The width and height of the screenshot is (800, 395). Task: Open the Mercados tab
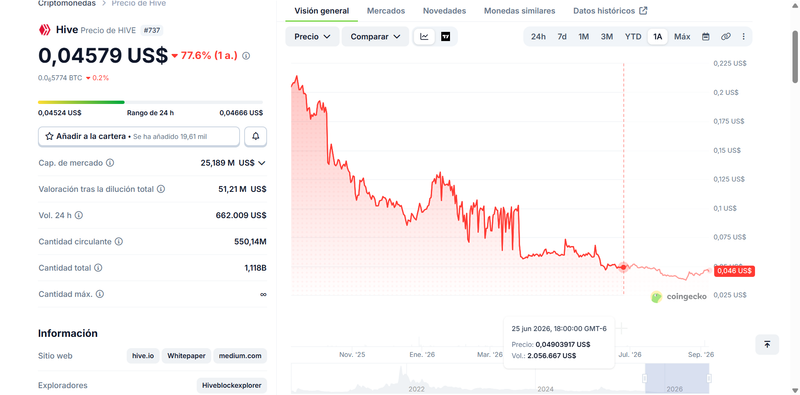coord(386,11)
